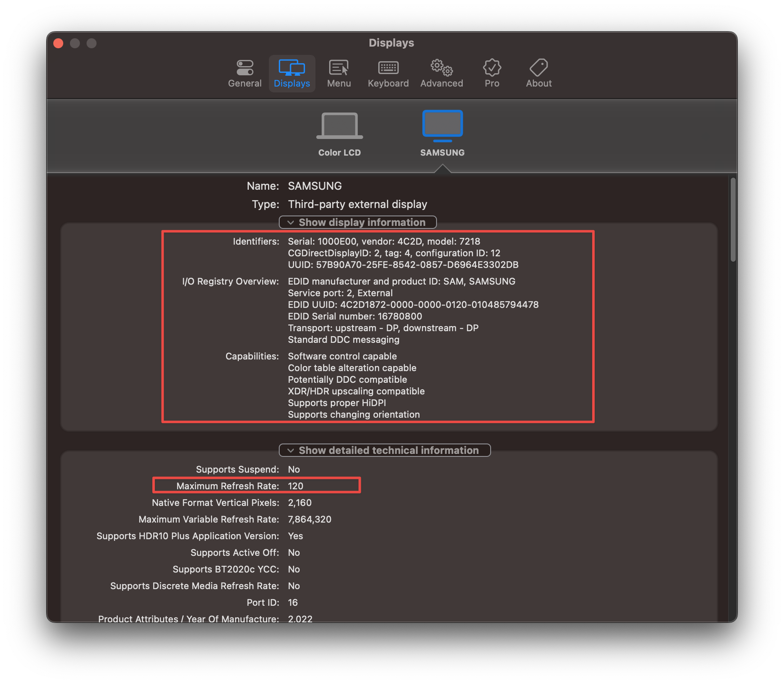Click the Supports proper HiDPI line
Viewport: 784px width, 684px height.
click(337, 403)
